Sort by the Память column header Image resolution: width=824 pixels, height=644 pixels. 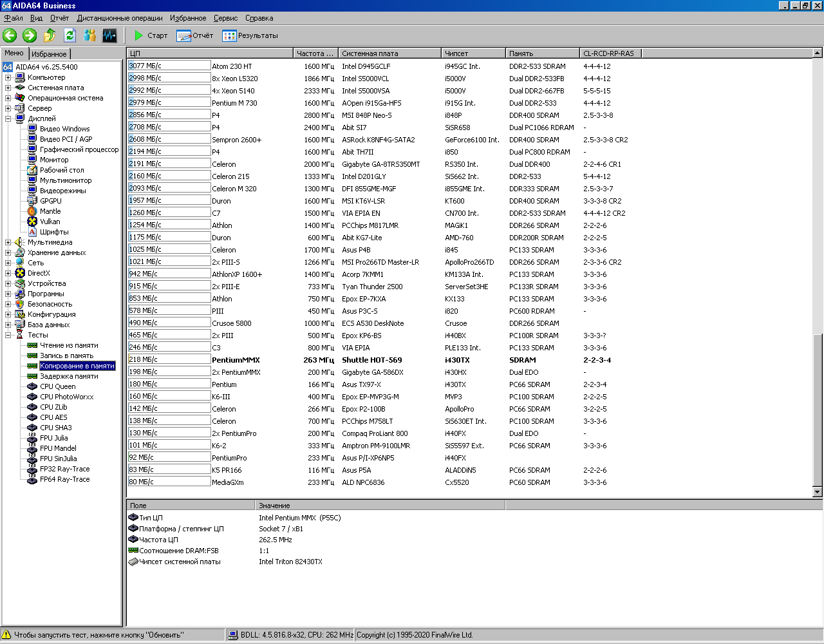[x=542, y=53]
